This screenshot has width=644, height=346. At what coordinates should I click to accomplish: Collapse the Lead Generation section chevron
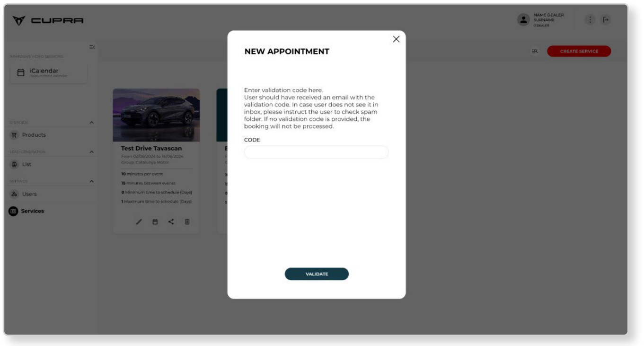(x=92, y=152)
